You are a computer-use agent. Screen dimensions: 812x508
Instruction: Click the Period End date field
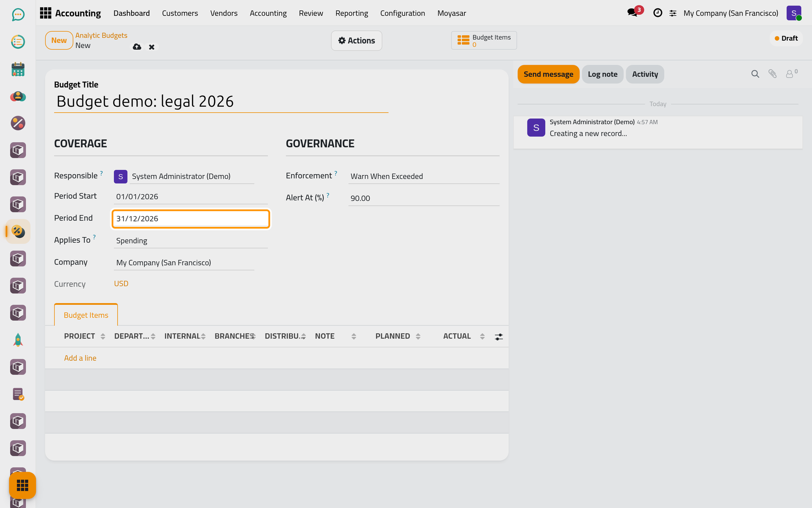pos(191,219)
